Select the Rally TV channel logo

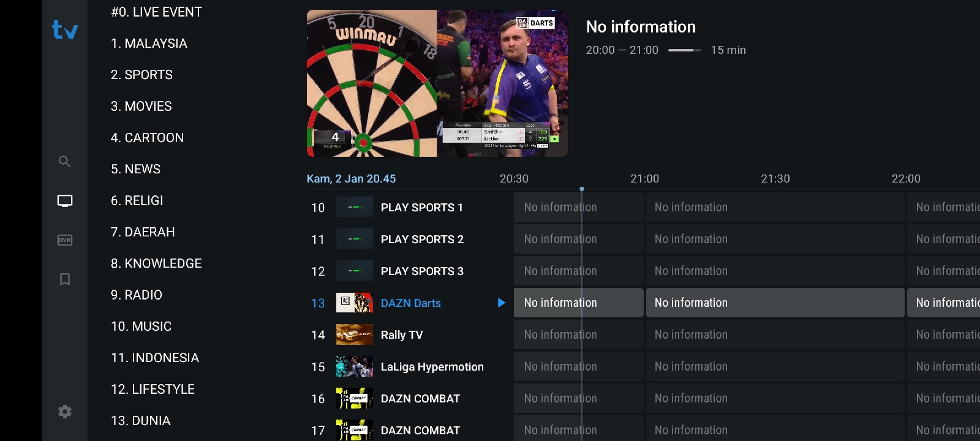coord(355,334)
